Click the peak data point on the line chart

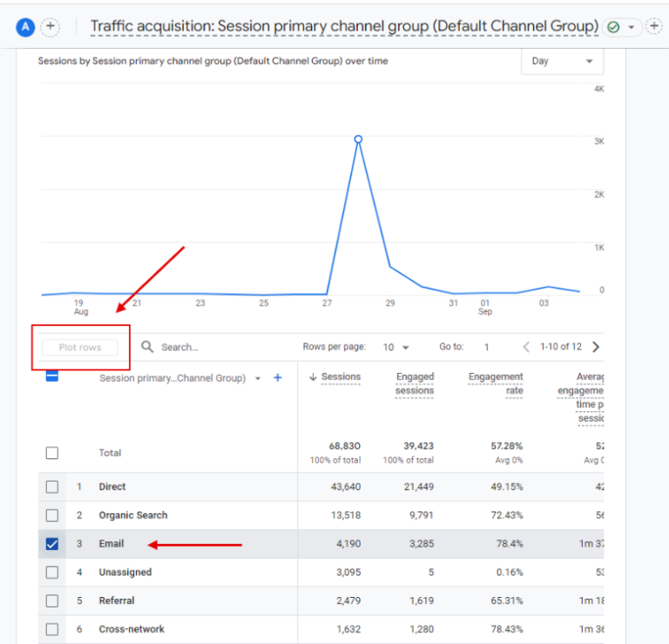pos(358,139)
